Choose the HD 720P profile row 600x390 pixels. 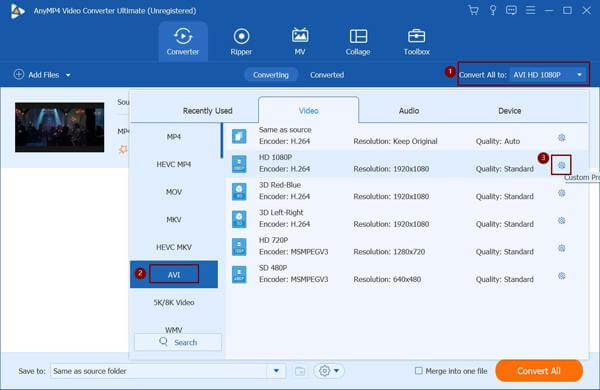tap(406, 246)
